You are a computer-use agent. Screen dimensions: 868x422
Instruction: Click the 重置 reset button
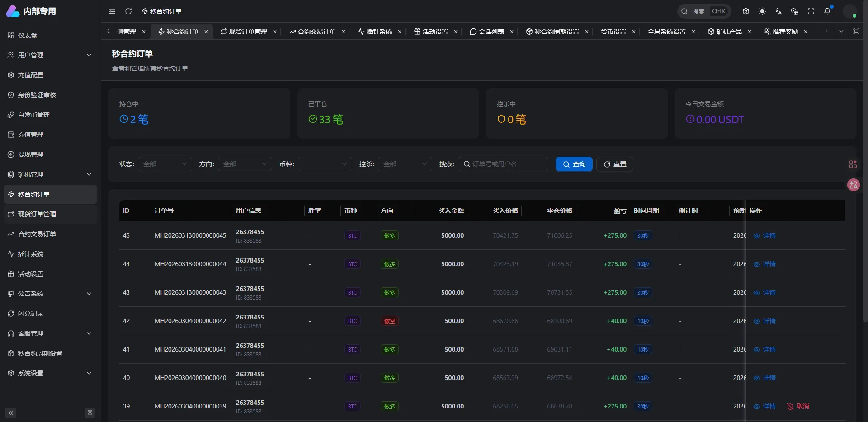click(615, 164)
